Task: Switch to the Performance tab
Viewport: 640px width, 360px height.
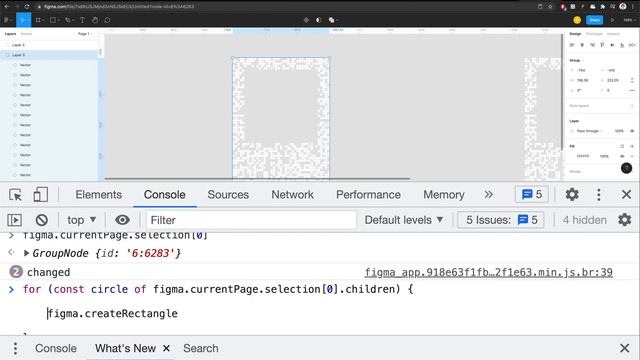Action: tap(368, 195)
